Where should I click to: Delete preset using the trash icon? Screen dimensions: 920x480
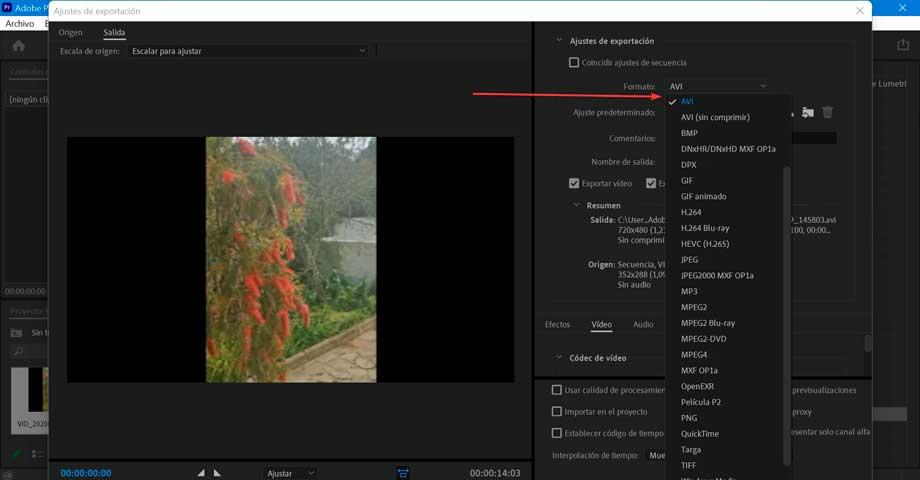827,112
